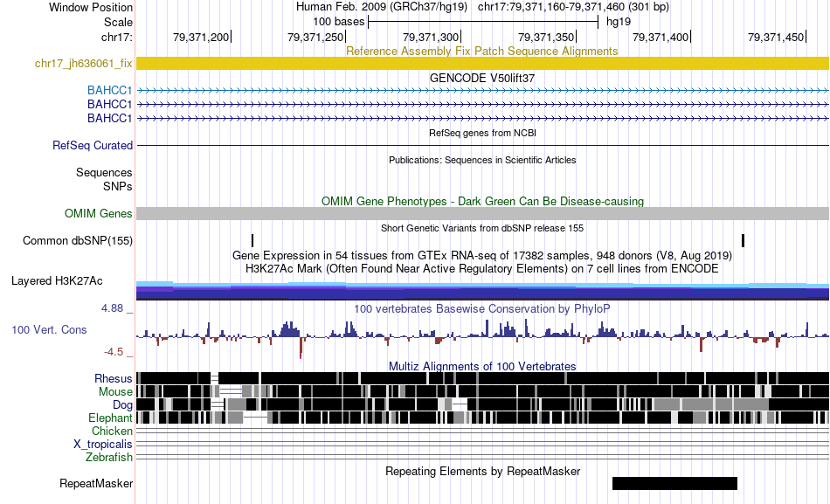Click the 79,371,350 ruler position
The image size is (830, 504).
point(546,37)
